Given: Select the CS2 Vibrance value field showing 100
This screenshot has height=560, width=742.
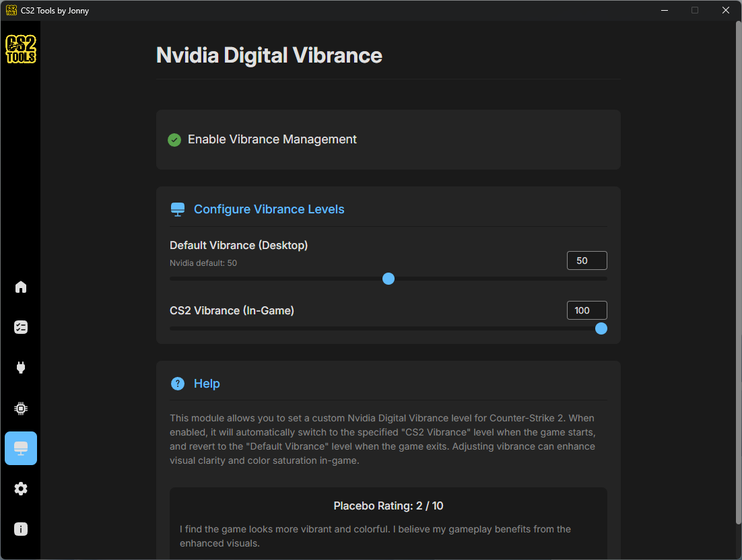Looking at the screenshot, I should 586,310.
